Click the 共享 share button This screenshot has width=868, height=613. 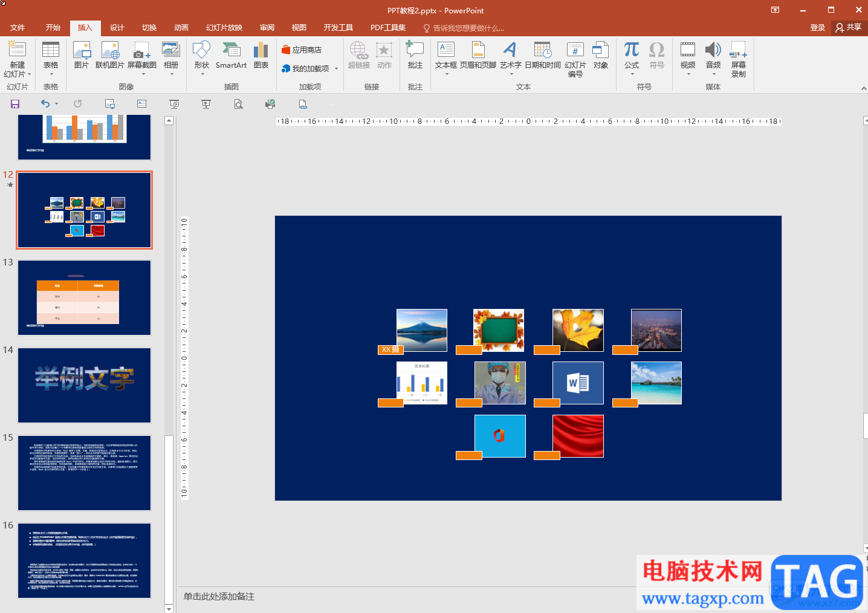(x=849, y=28)
